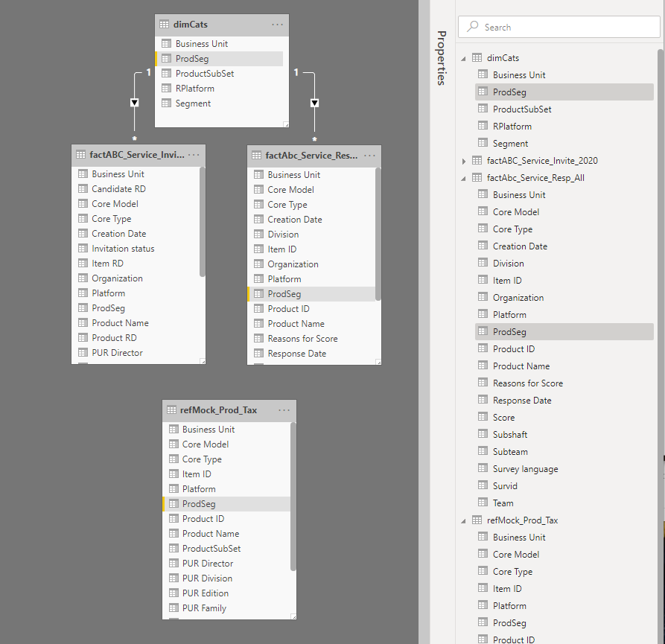Collapse factAbc_Service_Resp_All in fields list

coord(465,178)
